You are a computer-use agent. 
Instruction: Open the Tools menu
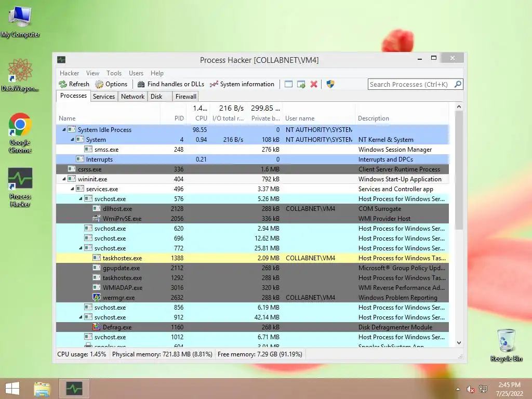(114, 73)
